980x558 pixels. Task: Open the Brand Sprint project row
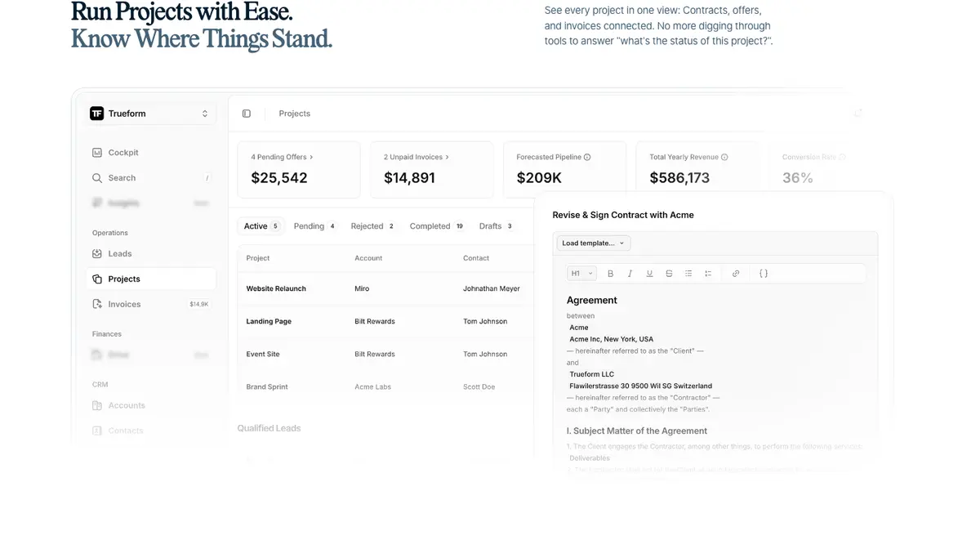point(385,387)
